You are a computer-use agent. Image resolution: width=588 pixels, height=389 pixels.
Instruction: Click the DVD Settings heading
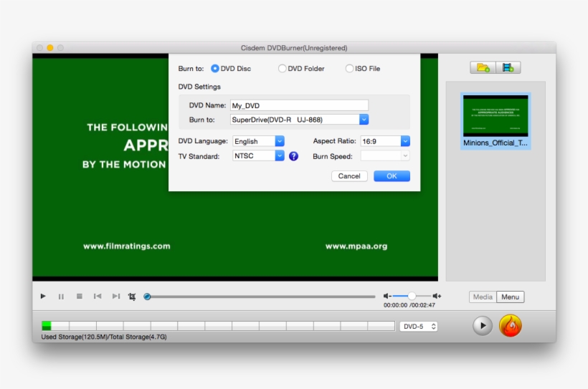(x=199, y=87)
